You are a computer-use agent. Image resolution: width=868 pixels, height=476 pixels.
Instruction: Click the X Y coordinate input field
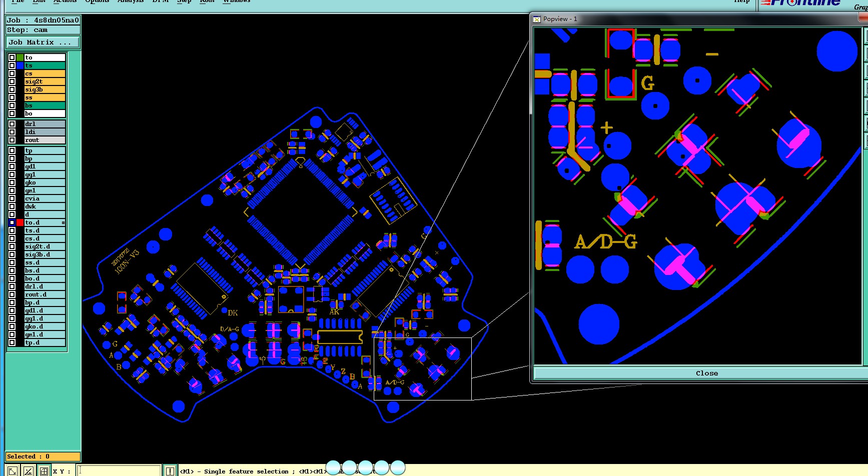coord(119,471)
